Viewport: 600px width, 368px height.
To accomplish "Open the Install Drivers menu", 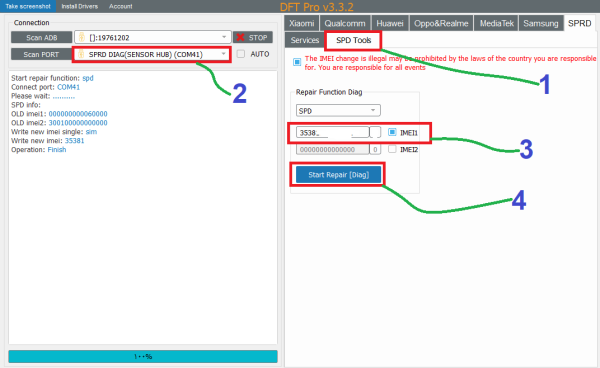I will (80, 6).
